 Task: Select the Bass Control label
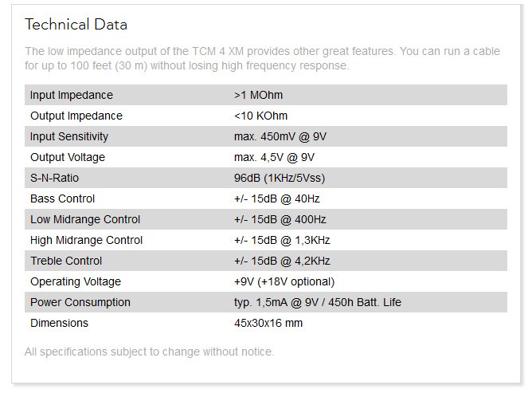(x=63, y=199)
